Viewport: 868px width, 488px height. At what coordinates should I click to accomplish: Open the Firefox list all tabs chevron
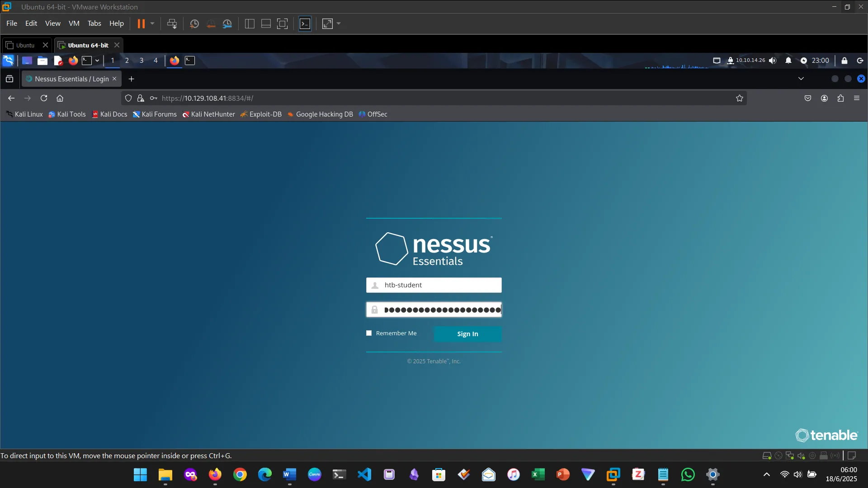(x=801, y=79)
